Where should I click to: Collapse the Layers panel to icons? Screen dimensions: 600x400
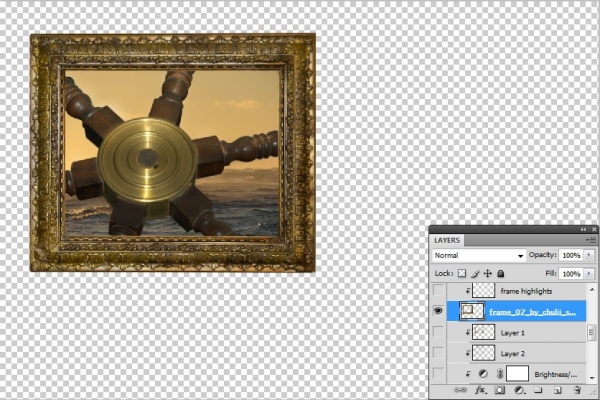coord(583,229)
